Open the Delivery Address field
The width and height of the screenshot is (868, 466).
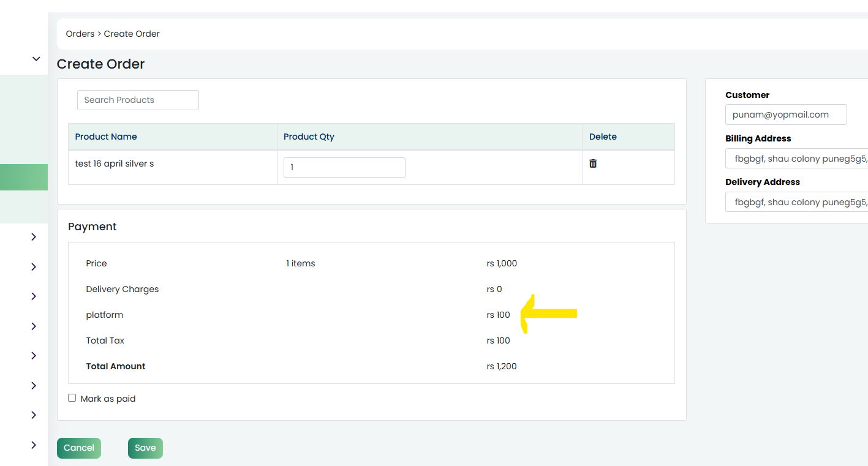point(796,201)
